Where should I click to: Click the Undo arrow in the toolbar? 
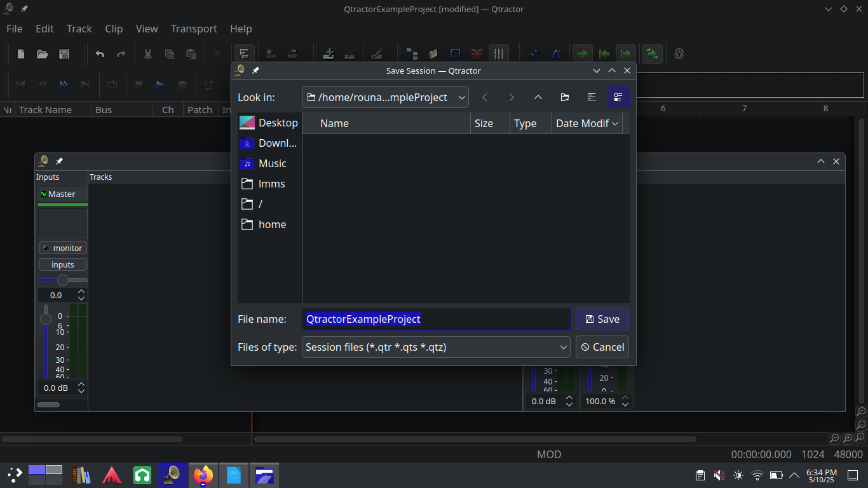click(100, 54)
